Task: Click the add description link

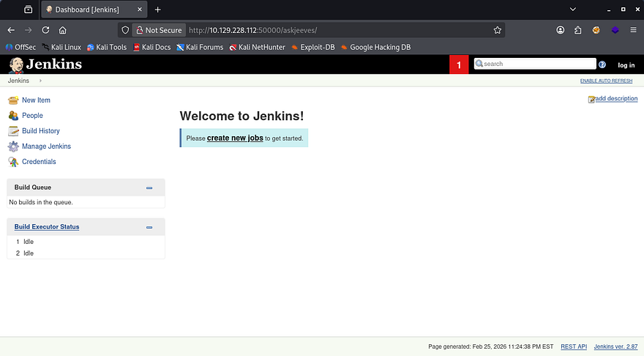Action: pyautogui.click(x=616, y=99)
